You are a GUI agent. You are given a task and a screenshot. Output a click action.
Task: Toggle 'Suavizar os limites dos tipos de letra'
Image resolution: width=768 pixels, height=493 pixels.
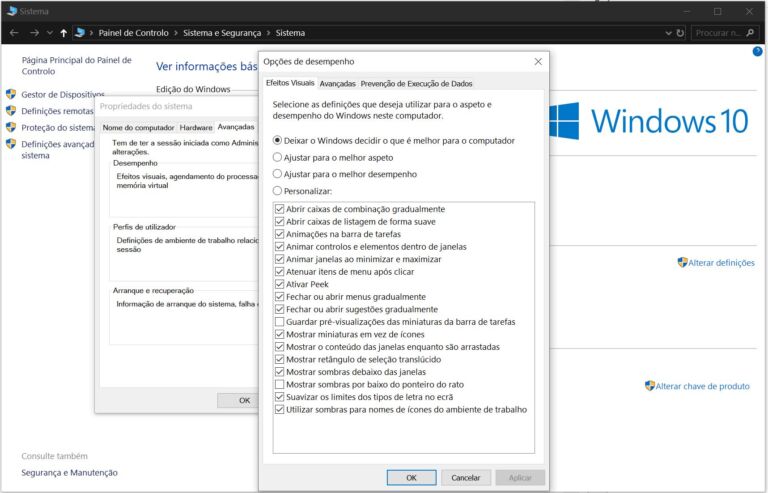click(x=279, y=397)
